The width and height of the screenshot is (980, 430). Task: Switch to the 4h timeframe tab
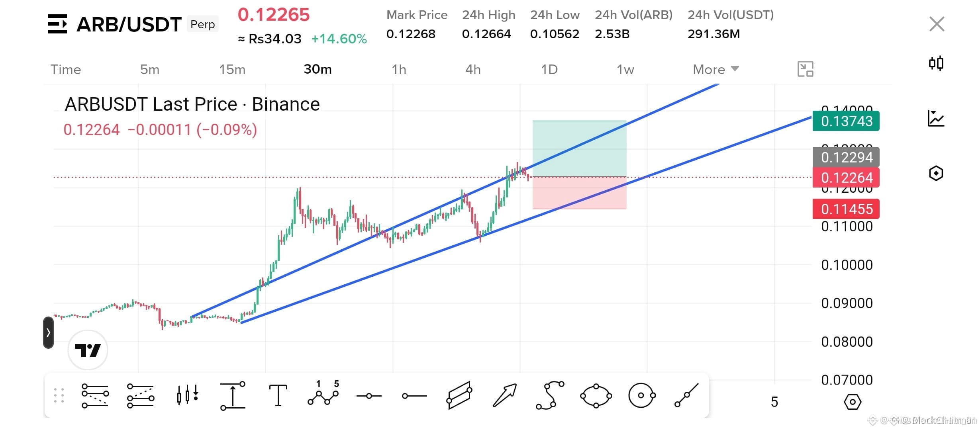tap(473, 69)
